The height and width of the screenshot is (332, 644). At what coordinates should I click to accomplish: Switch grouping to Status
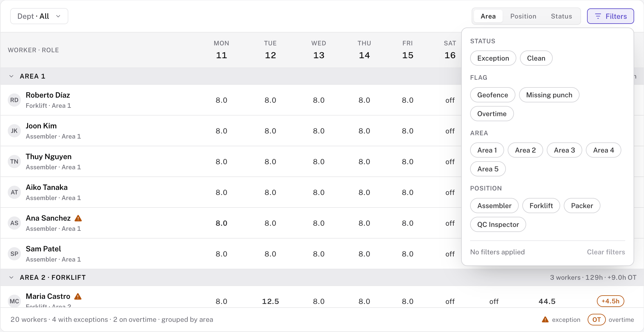coord(561,16)
